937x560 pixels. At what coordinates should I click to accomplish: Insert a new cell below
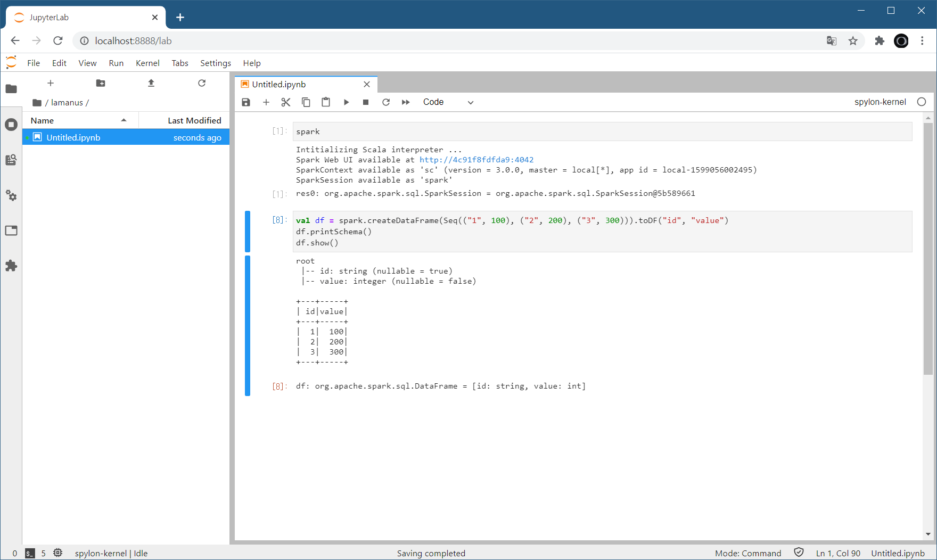(266, 102)
